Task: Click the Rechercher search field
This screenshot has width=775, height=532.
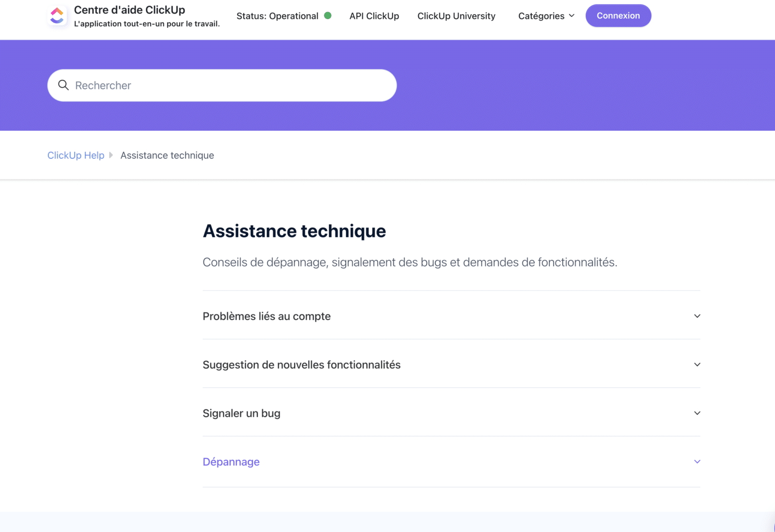Action: pos(222,85)
